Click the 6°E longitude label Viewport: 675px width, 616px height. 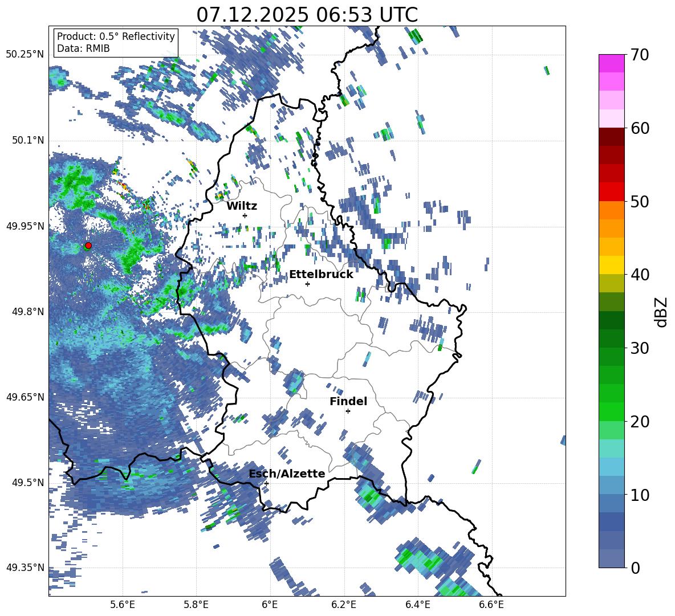tap(270, 605)
